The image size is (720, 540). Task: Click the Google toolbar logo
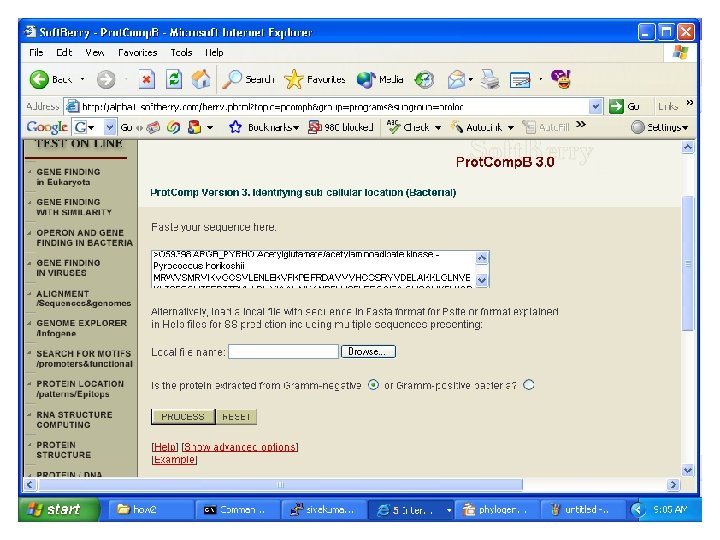point(47,127)
